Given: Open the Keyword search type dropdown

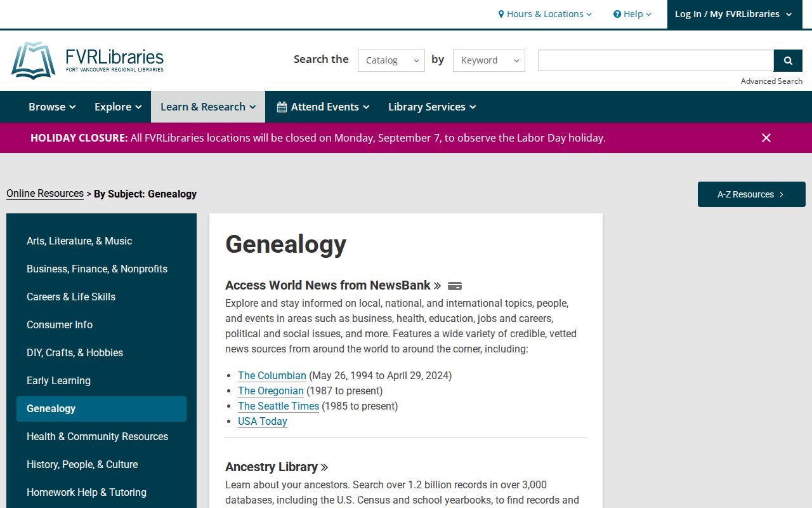Looking at the screenshot, I should pos(489,60).
